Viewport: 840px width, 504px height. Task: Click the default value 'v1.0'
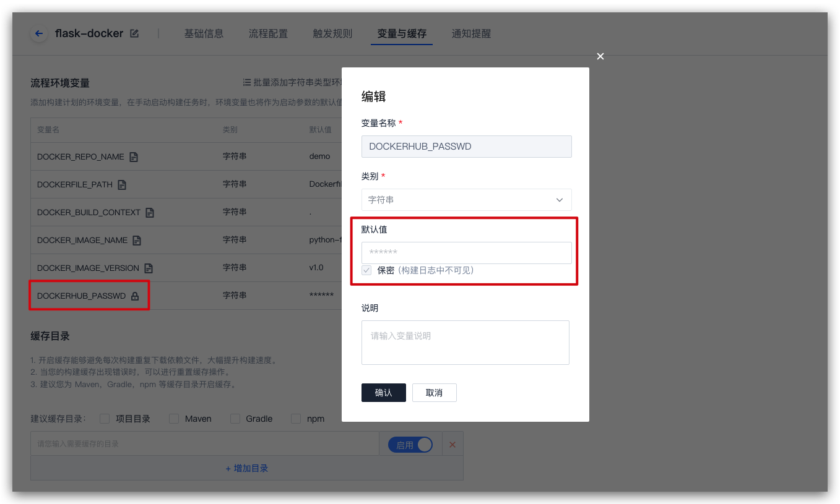pos(316,268)
